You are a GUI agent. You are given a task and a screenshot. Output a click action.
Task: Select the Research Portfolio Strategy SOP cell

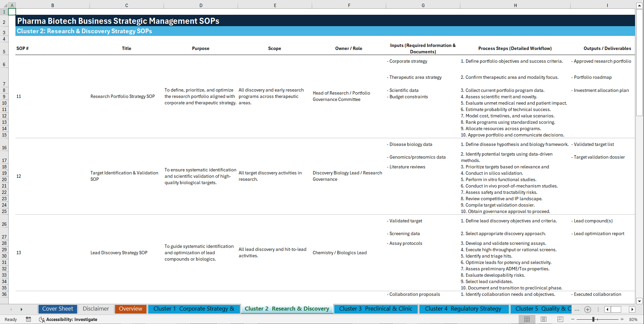pyautogui.click(x=122, y=96)
